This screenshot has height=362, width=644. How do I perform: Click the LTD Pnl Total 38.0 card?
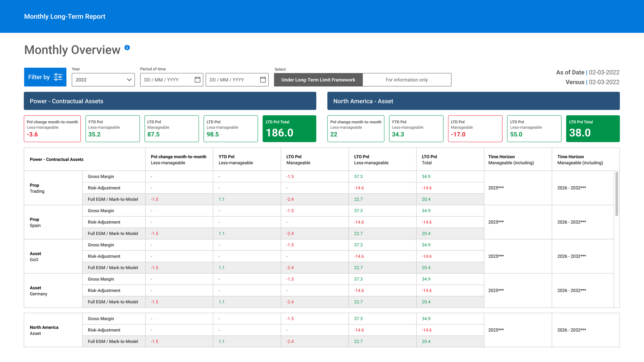[592, 129]
